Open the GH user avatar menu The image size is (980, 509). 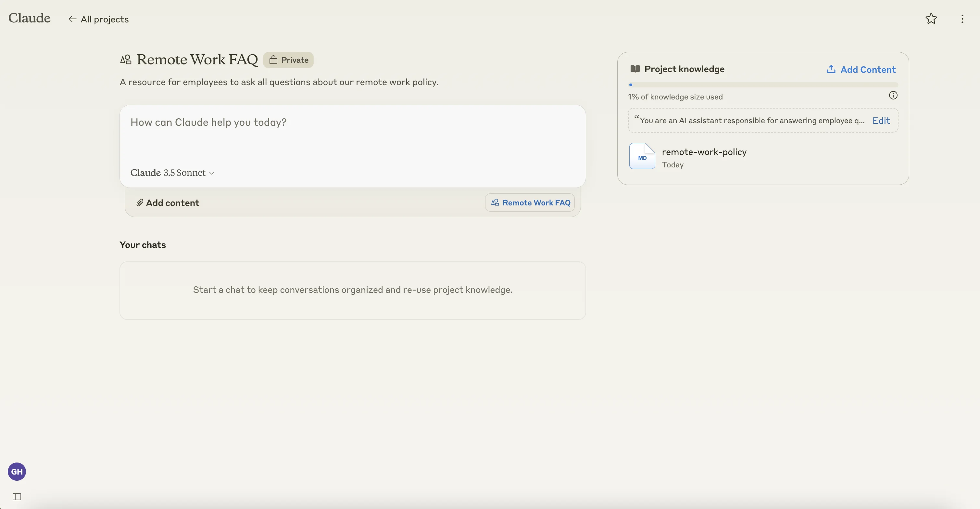point(17,472)
